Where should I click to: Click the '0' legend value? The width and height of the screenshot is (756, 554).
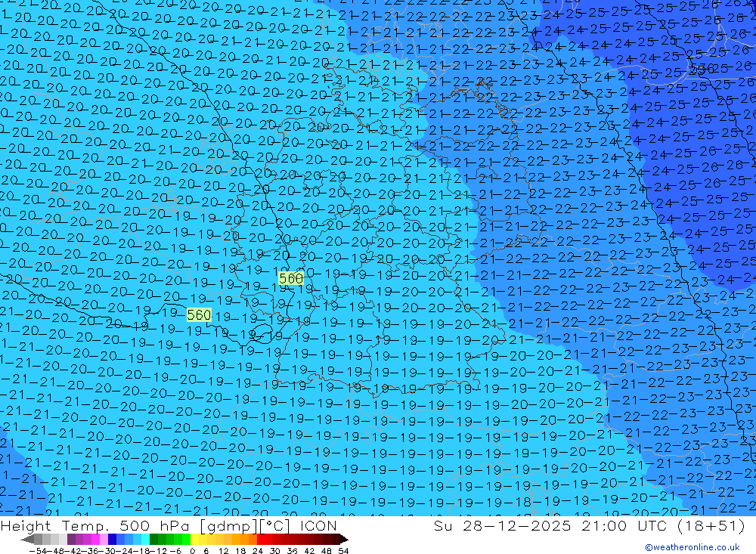192,551
